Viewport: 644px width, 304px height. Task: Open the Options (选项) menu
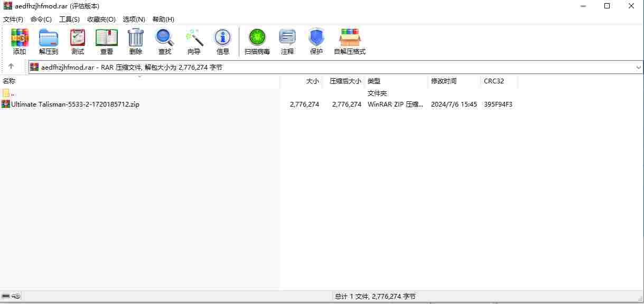[134, 19]
